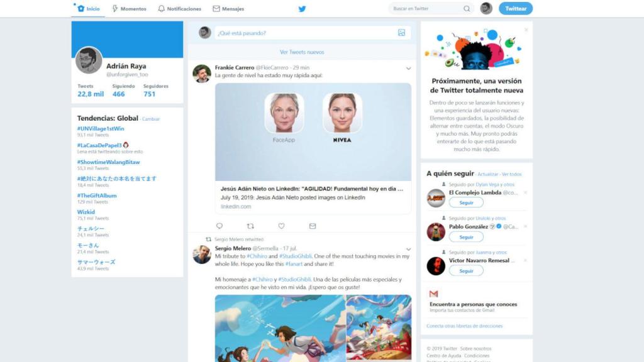Open Victor Navarro Remesal's avatar
The width and height of the screenshot is (644, 362).
[436, 266]
